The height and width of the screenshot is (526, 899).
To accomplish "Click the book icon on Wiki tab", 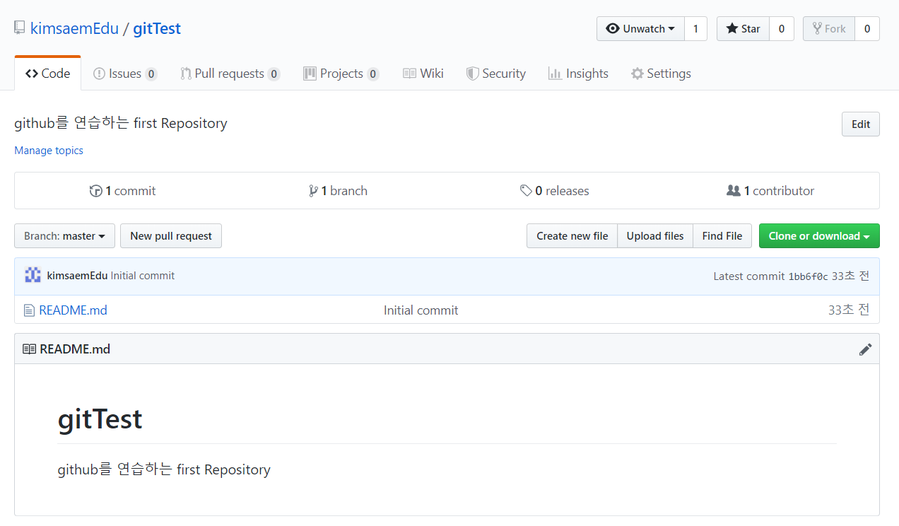I will pos(409,73).
